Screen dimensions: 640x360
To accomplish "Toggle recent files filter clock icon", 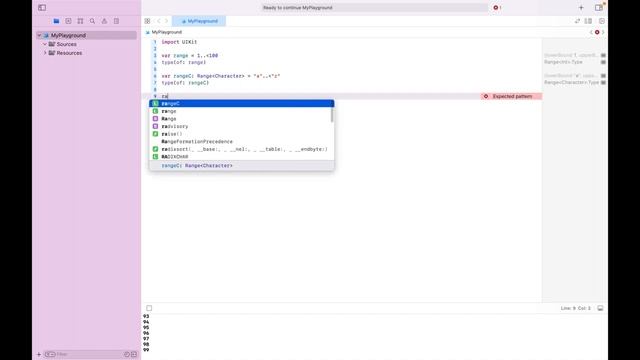I will coord(127,354).
